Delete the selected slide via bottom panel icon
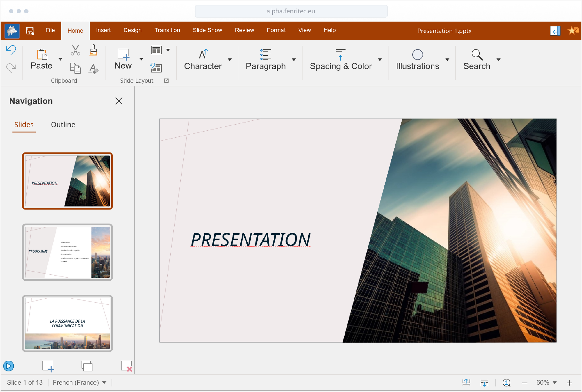Screen dimensions: 582x392 (x=126, y=366)
